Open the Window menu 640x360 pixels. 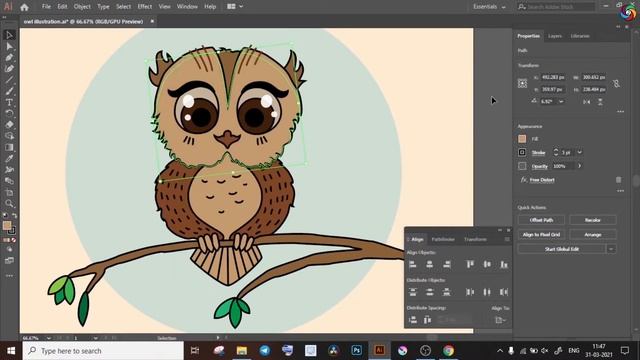(x=187, y=7)
